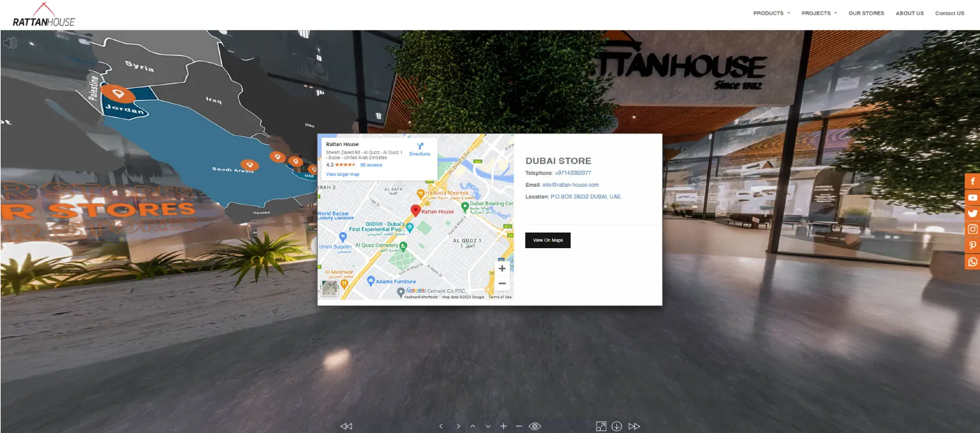Go to previous tour scene
The height and width of the screenshot is (433, 980).
[x=346, y=426]
